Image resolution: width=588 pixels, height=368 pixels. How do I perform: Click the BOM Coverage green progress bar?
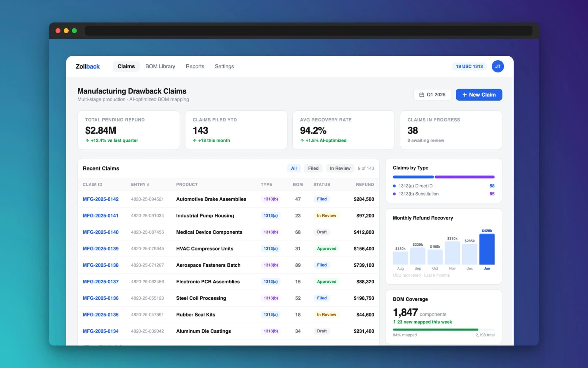point(435,330)
